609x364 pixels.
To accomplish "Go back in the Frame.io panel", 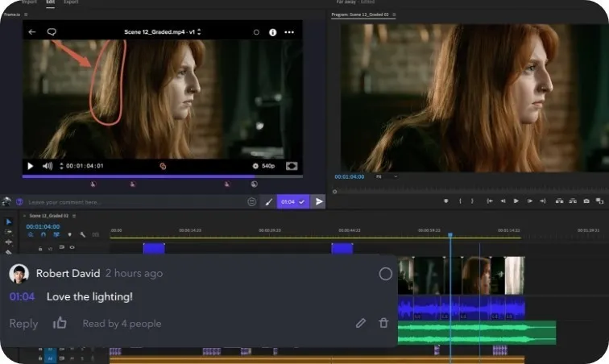I will click(x=32, y=32).
